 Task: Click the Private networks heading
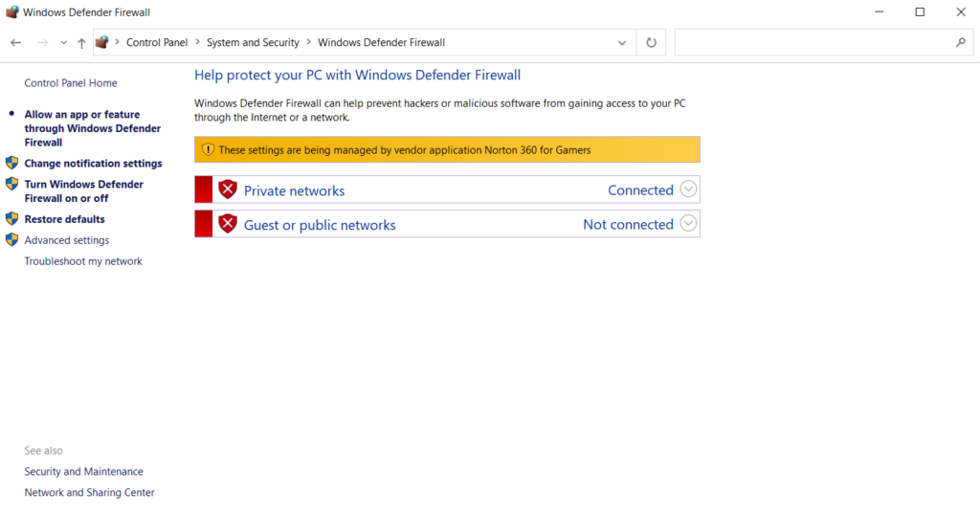point(294,190)
